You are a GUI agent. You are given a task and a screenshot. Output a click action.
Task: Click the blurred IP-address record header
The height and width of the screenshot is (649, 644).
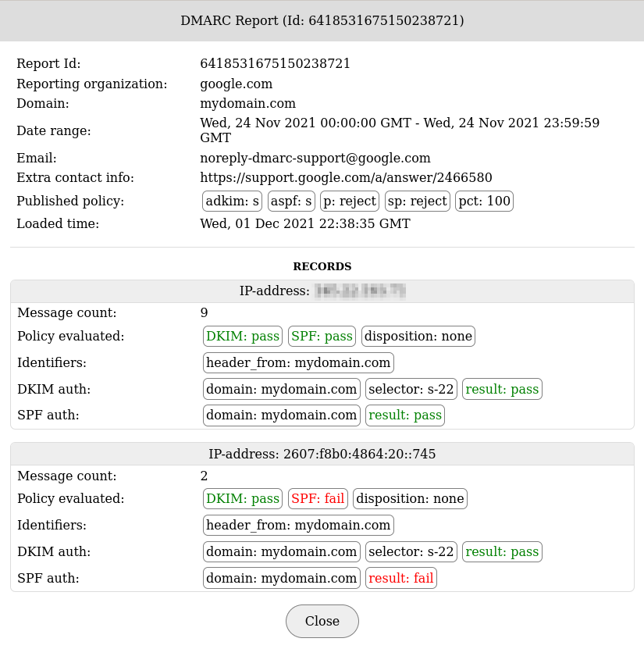(x=322, y=291)
